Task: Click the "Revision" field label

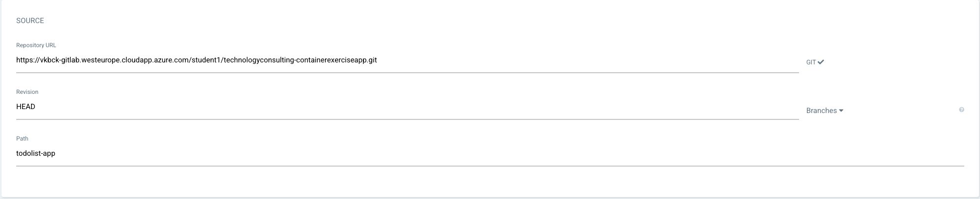Action: tap(27, 92)
